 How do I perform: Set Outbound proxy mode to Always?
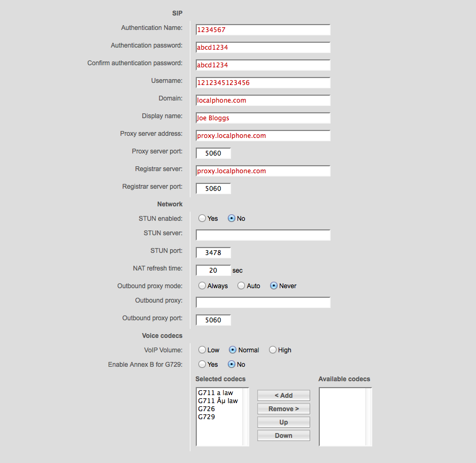tap(202, 286)
